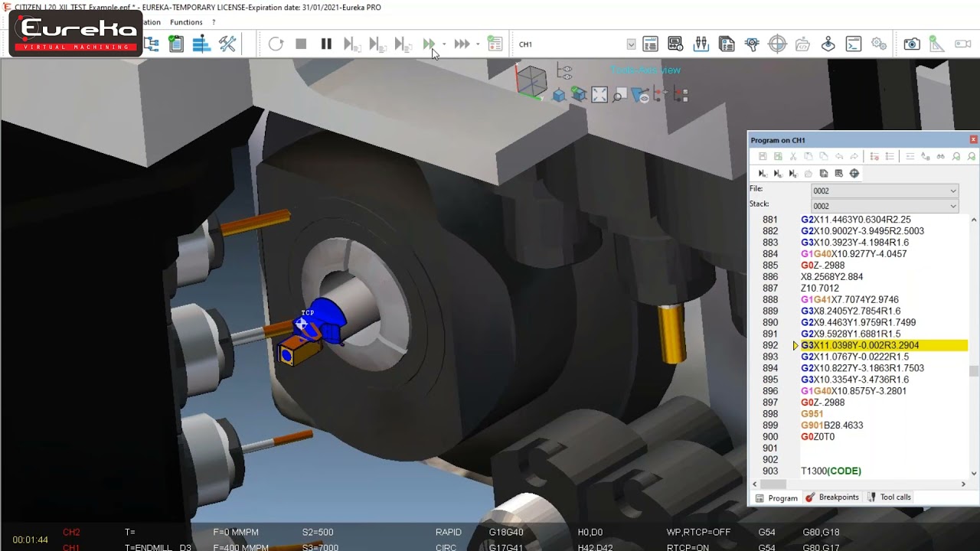Open the dropdown arrow beside green play button
The height and width of the screenshot is (551, 980).
444,44
